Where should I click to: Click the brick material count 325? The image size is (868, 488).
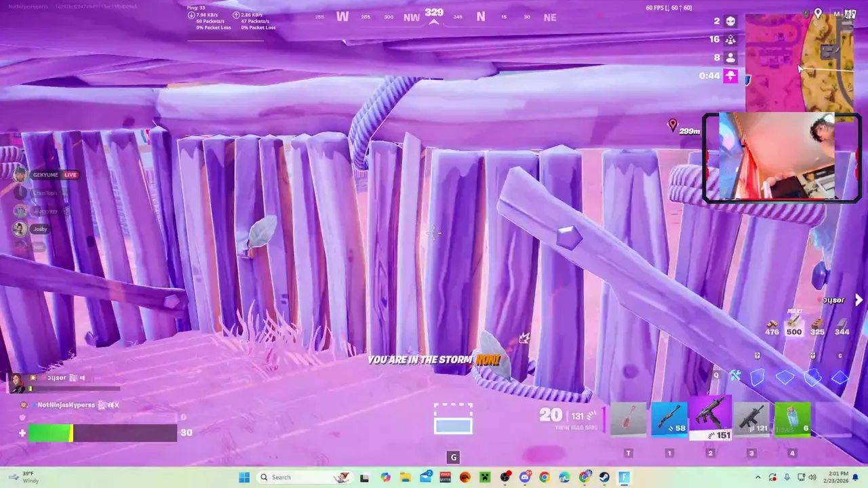click(x=818, y=328)
